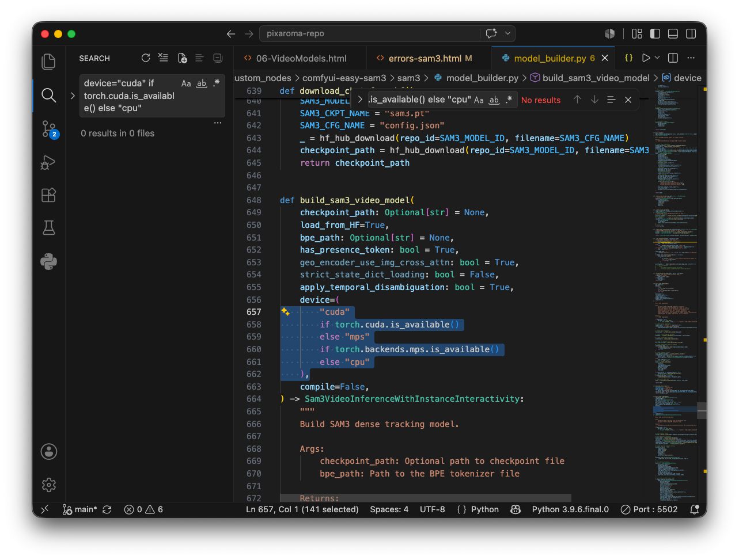The width and height of the screenshot is (739, 560).
Task: Click the sparkle code action on line 657
Action: [285, 312]
